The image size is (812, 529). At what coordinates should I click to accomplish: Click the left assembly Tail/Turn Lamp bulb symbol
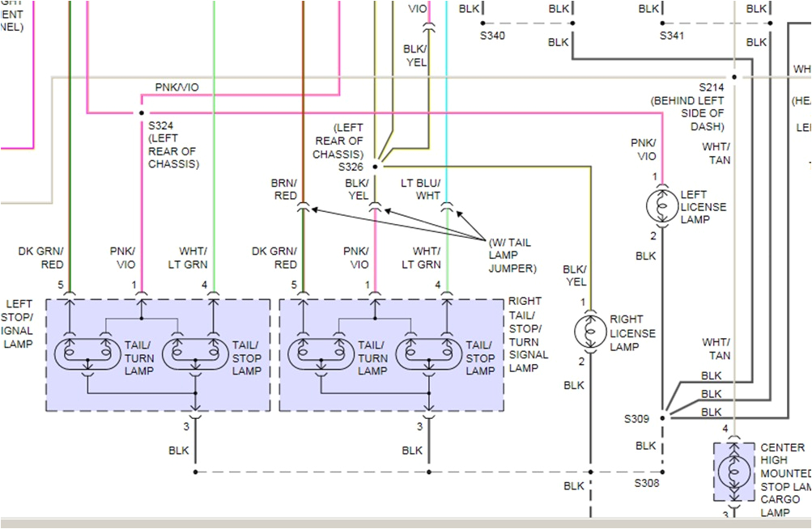(87, 354)
